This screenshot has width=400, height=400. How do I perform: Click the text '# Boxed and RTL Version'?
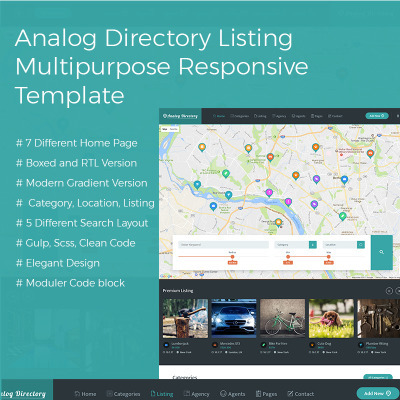point(76,163)
